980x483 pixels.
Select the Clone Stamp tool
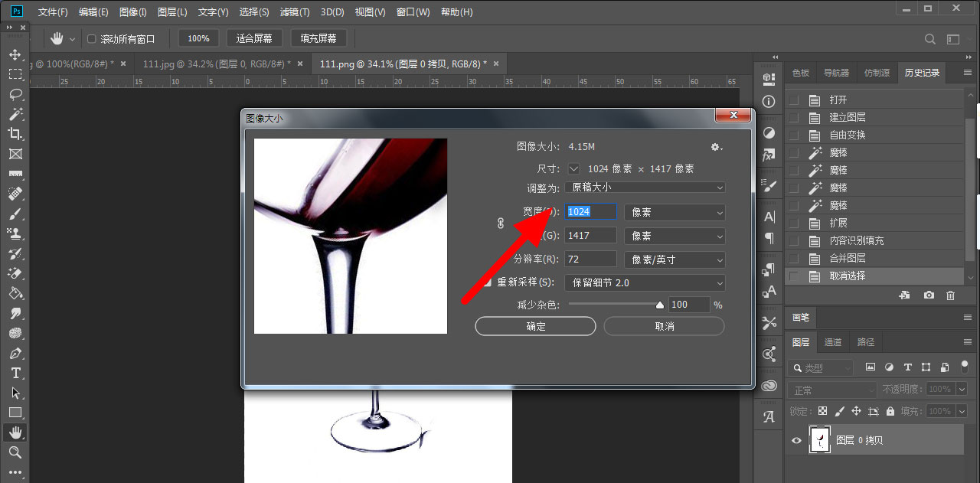(x=15, y=233)
